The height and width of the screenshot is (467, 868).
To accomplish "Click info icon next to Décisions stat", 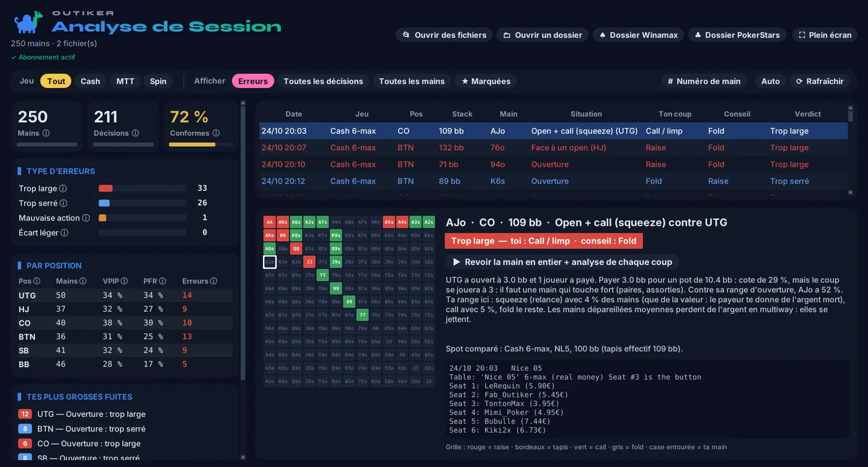I will [x=135, y=133].
